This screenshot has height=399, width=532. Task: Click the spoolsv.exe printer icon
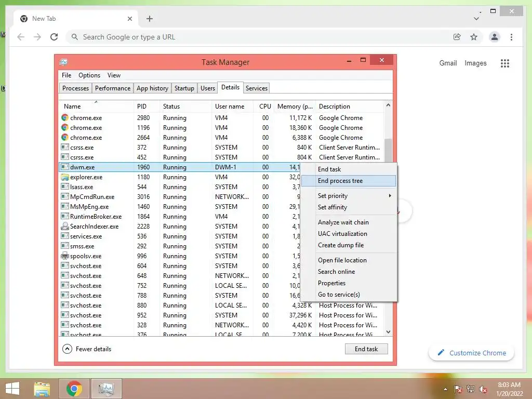(65, 256)
